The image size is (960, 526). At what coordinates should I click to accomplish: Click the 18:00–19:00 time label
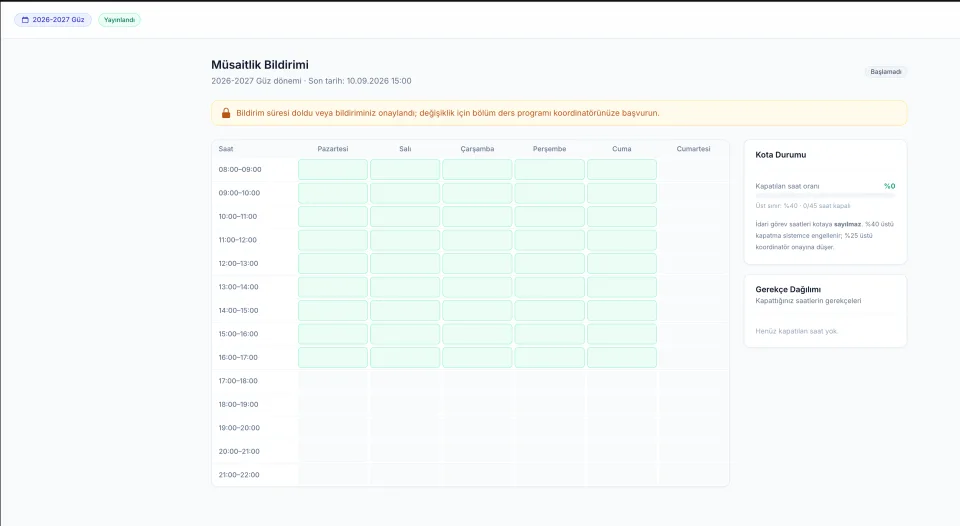[238, 404]
